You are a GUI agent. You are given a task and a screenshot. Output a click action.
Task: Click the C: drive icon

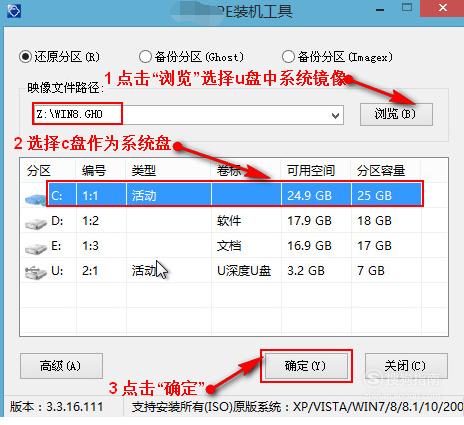(x=35, y=199)
